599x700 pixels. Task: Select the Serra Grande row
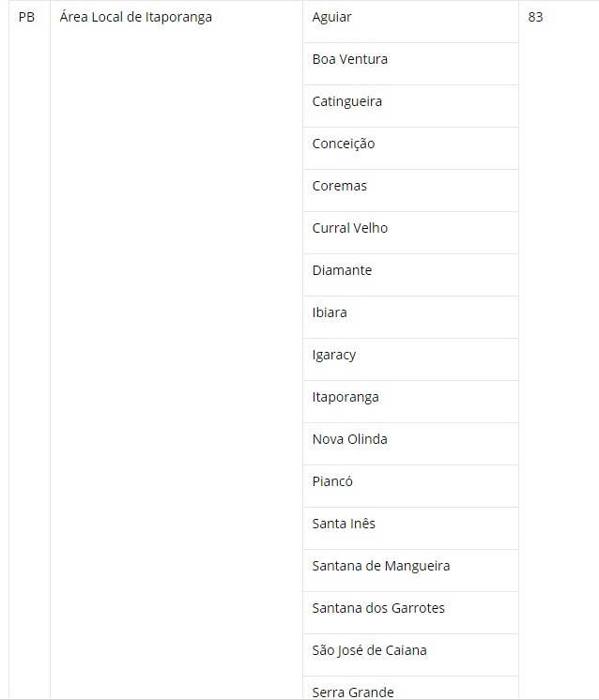[353, 692]
